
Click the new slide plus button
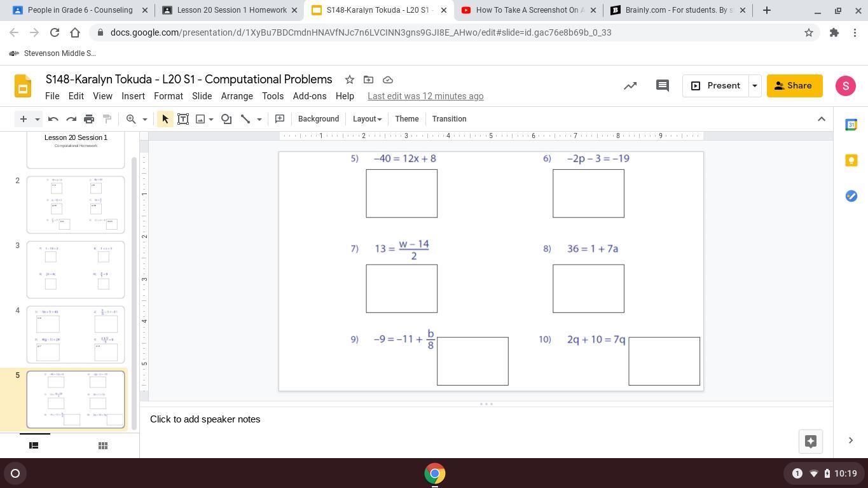[23, 119]
